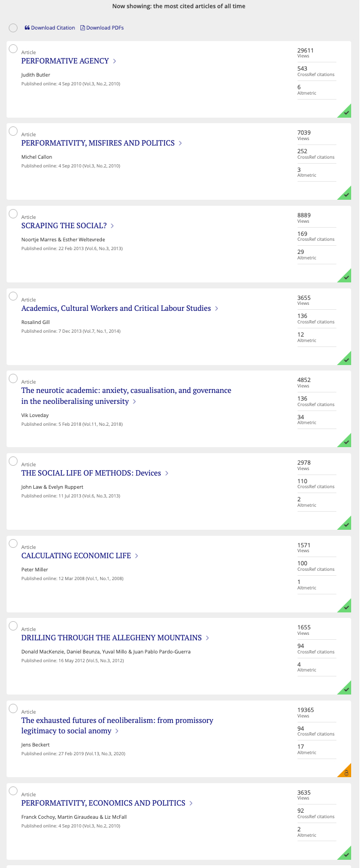361x868 pixels.
Task: Click chevron next to Performativity, Misfires and Politics
Action: [180, 143]
